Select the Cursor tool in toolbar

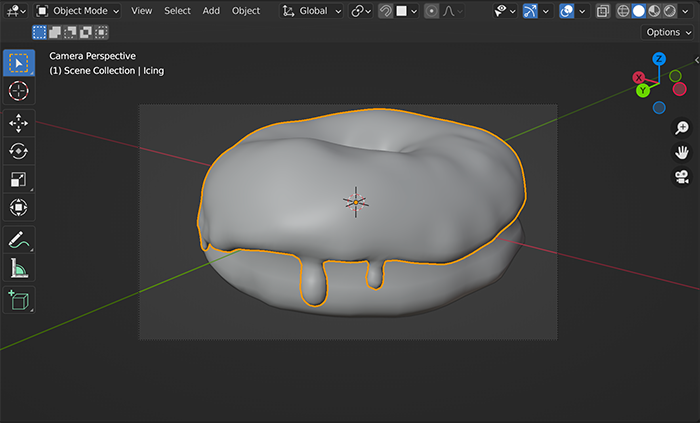pyautogui.click(x=19, y=91)
